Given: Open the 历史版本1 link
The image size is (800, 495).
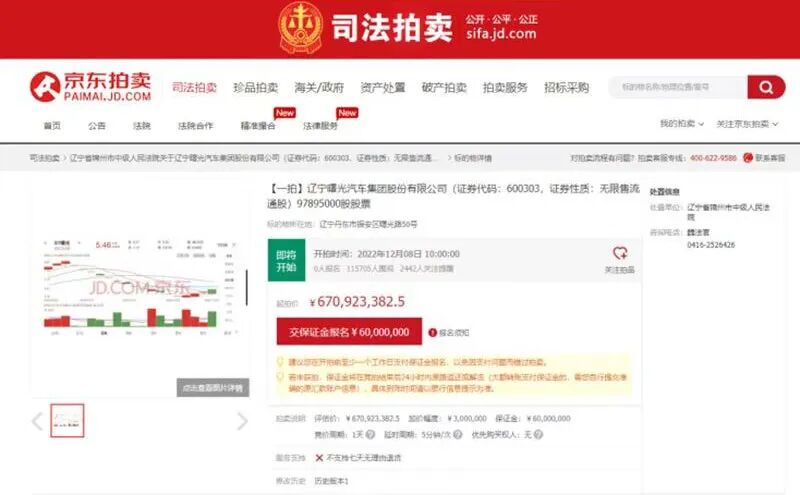Looking at the screenshot, I should pyautogui.click(x=331, y=481).
